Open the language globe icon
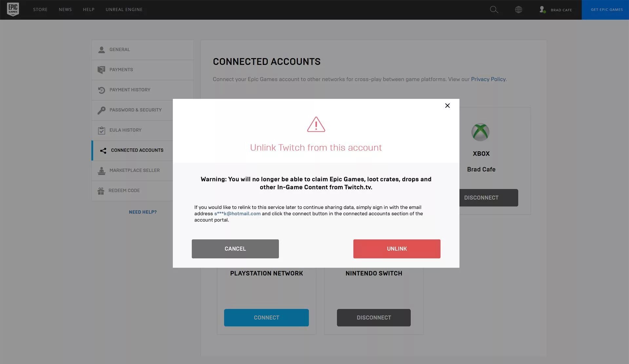The height and width of the screenshot is (364, 629). pyautogui.click(x=518, y=10)
